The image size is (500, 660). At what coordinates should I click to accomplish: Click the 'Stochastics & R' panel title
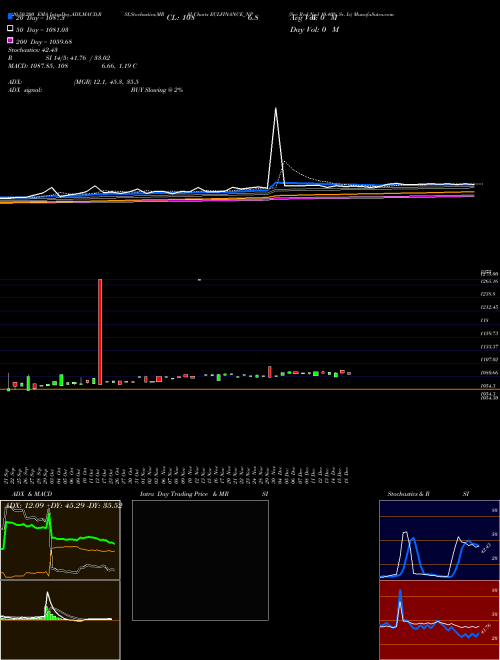coord(408,494)
